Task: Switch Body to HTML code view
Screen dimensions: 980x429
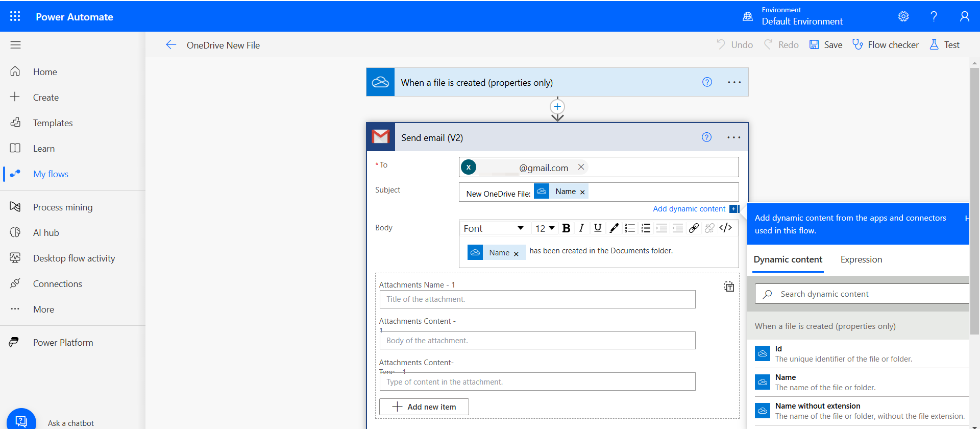Action: click(x=725, y=228)
